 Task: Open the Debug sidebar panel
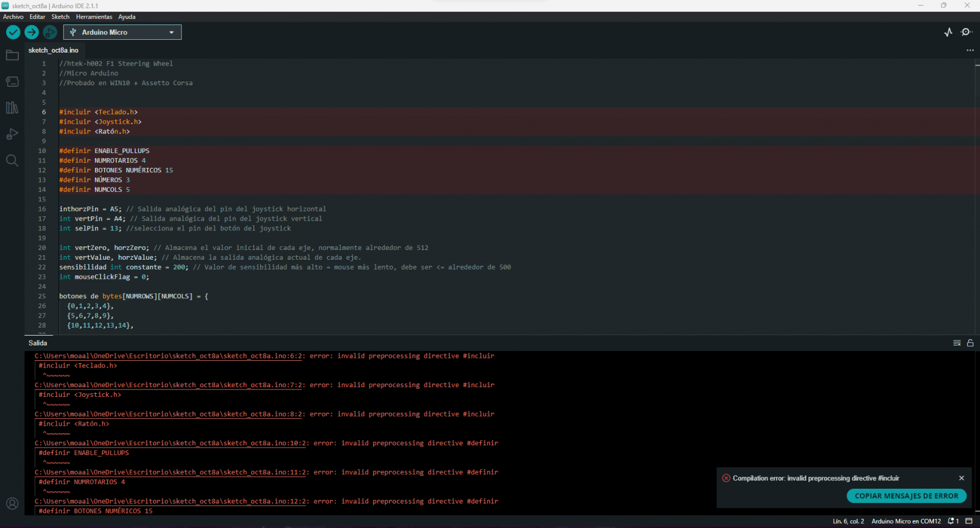(12, 134)
